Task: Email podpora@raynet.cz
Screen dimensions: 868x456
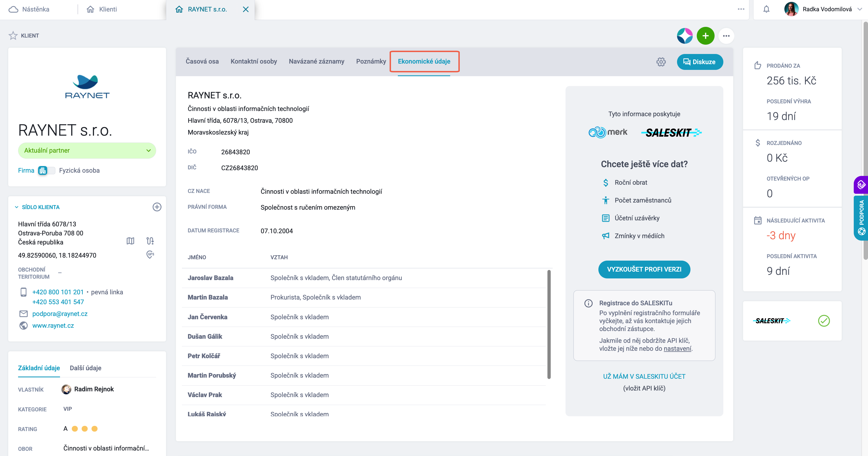Action: (60, 314)
